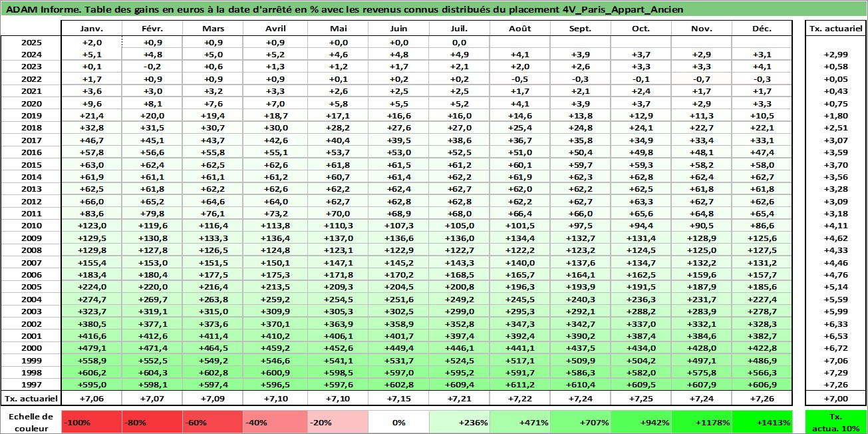The height and width of the screenshot is (434, 868).
Task: Click the 'Janv.' column header
Action: tap(92, 29)
